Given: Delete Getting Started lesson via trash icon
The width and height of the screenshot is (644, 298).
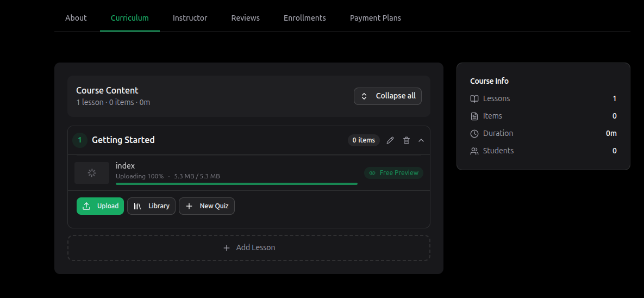Looking at the screenshot, I should (407, 140).
